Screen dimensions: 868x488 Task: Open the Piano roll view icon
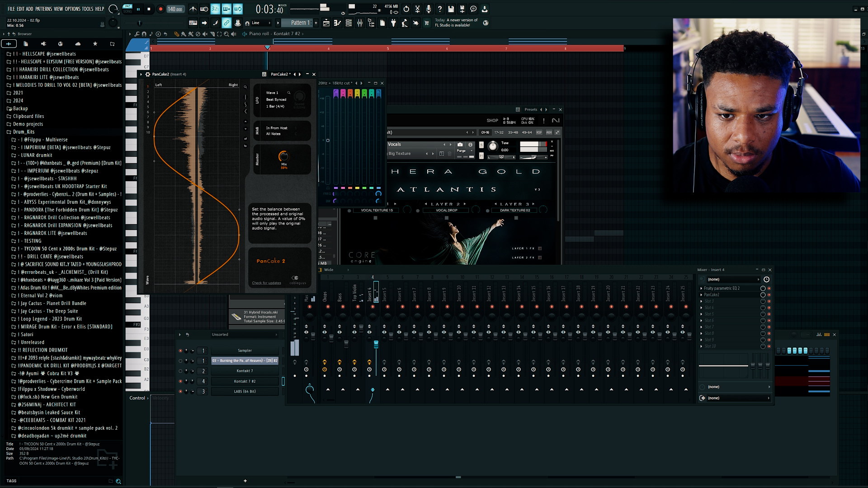[337, 23]
